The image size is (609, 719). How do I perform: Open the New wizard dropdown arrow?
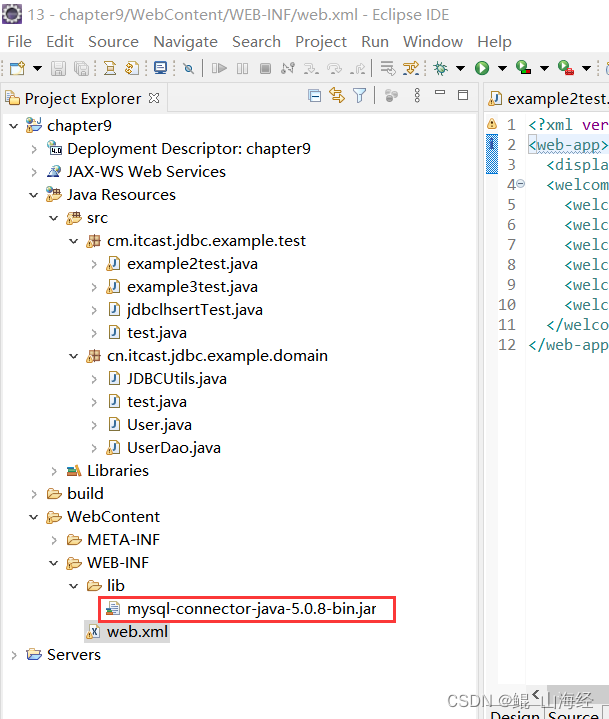(37, 68)
